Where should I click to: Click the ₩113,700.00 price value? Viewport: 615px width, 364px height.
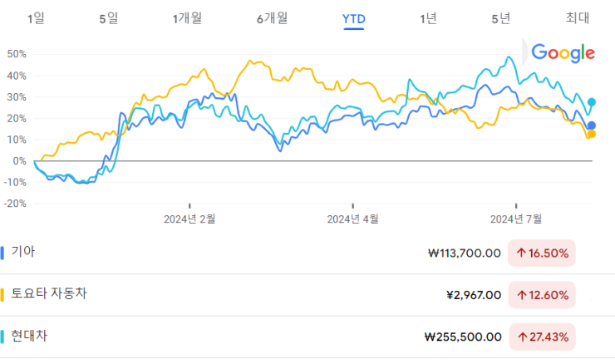pos(465,253)
